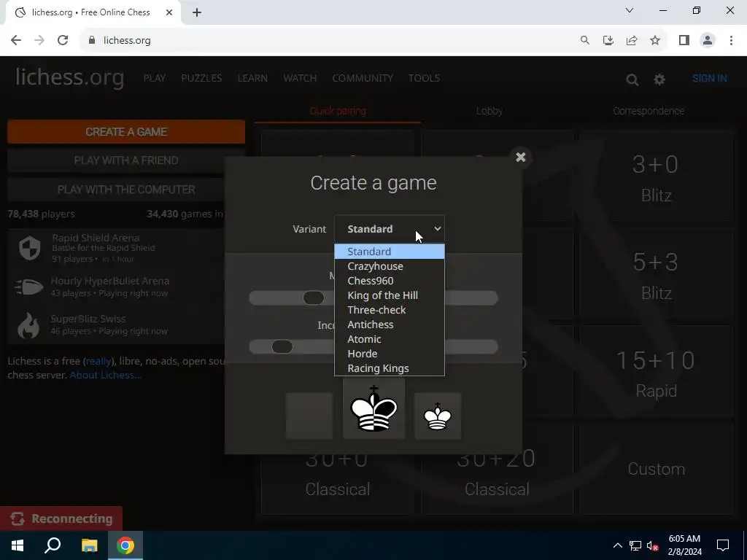
Task: Reload the page with refresh icon
Action: click(x=63, y=41)
